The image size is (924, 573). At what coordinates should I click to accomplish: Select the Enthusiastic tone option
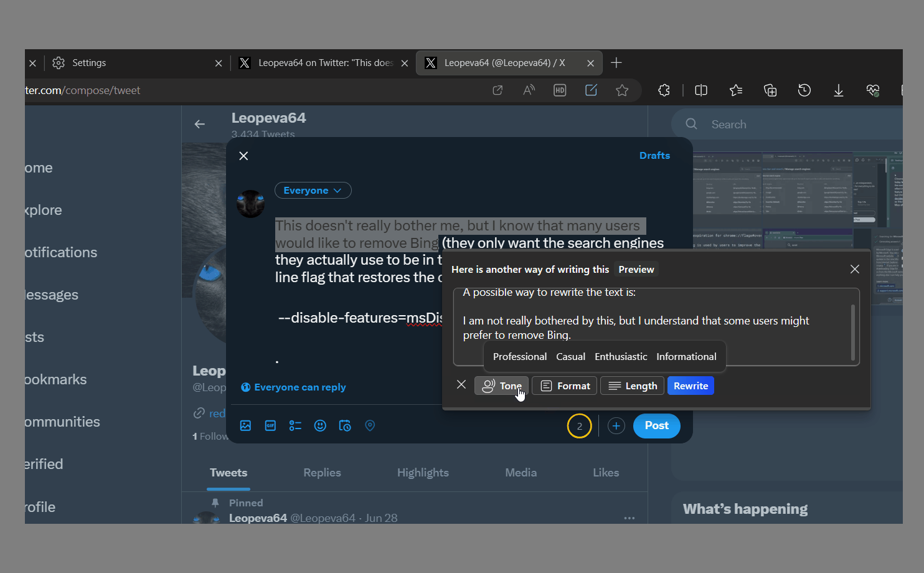[621, 357]
